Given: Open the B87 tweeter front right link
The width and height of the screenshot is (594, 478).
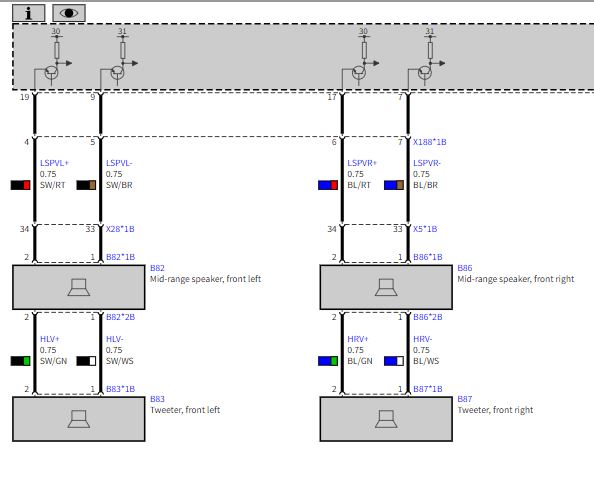Looking at the screenshot, I should coord(464,399).
